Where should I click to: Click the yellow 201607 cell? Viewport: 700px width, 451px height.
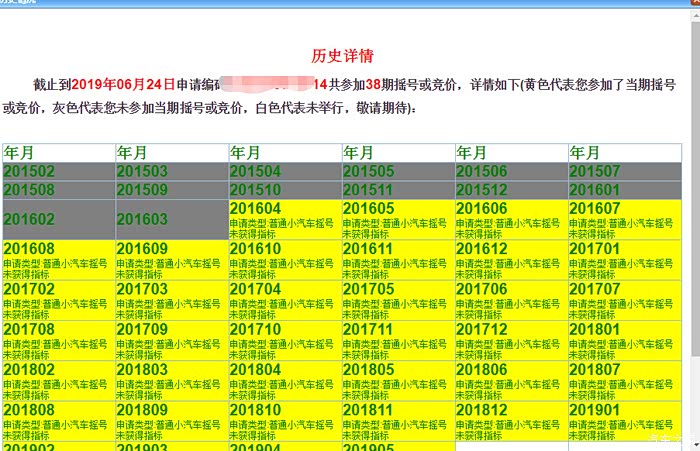(625, 220)
